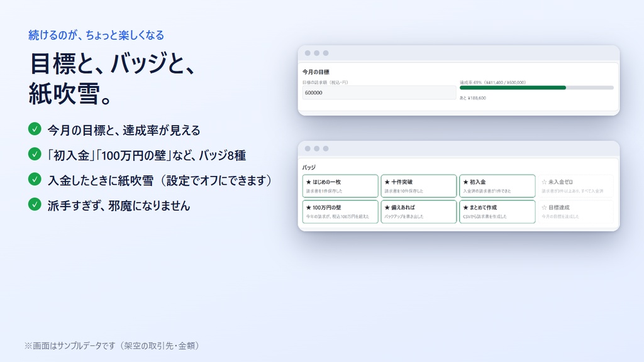644x362 pixels.
Task: Click description 入金済の請求書が1件できた
Action: (x=487, y=191)
